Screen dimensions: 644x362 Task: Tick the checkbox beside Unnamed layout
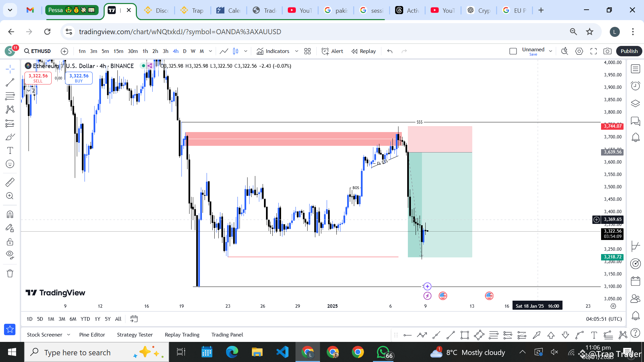coord(513,51)
